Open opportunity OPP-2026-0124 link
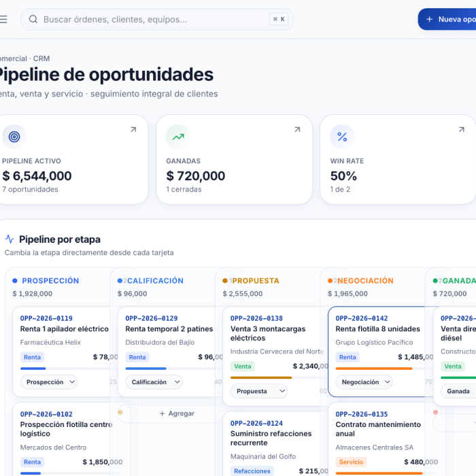The width and height of the screenshot is (476, 476). click(256, 423)
